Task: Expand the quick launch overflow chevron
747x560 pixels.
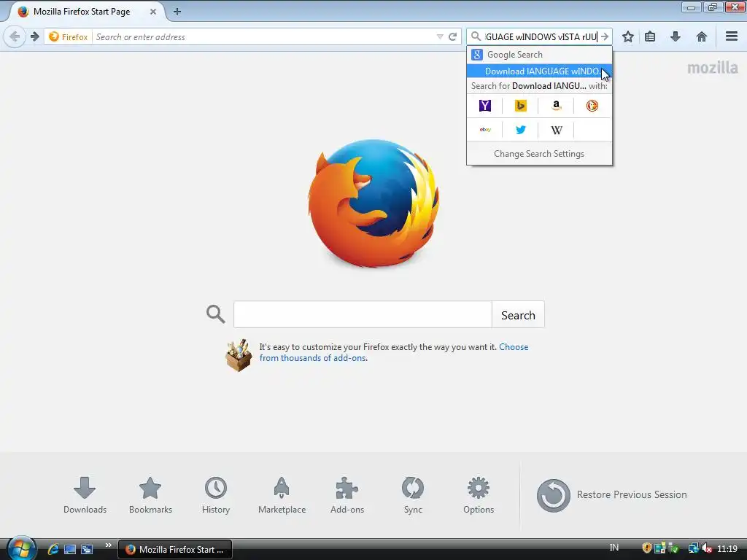Action: 108,545
